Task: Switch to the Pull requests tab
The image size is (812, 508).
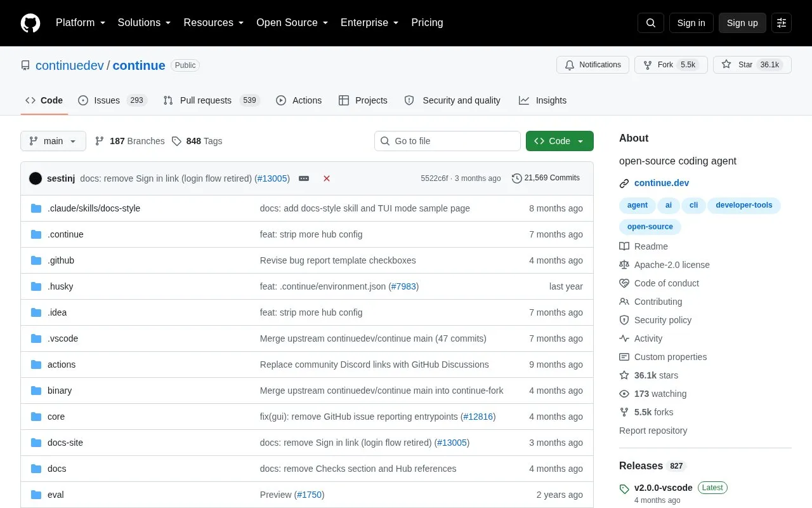Action: [211, 100]
